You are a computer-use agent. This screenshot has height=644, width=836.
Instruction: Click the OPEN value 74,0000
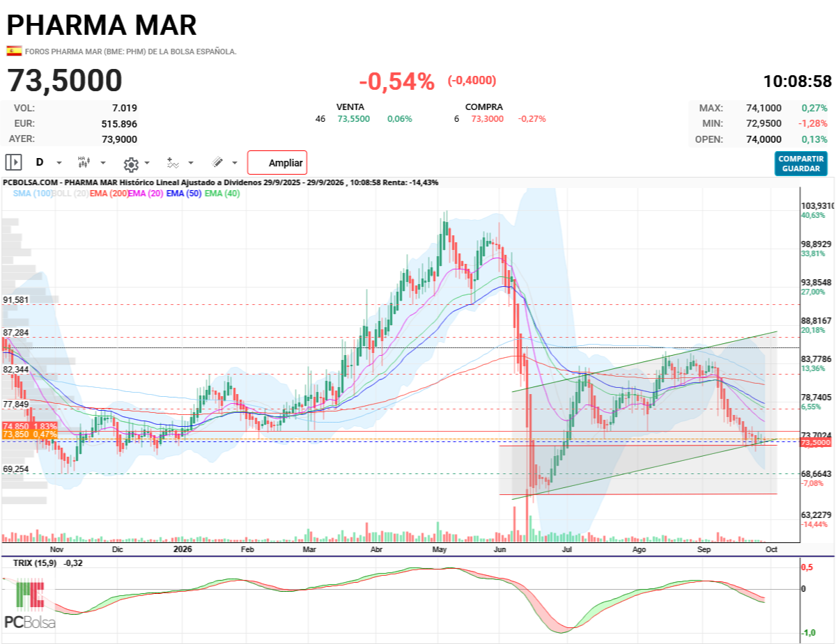pos(764,139)
